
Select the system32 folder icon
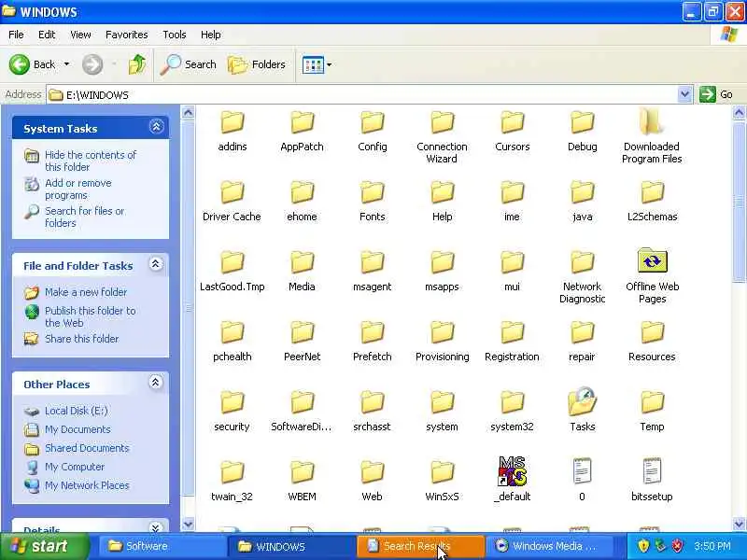tap(512, 403)
